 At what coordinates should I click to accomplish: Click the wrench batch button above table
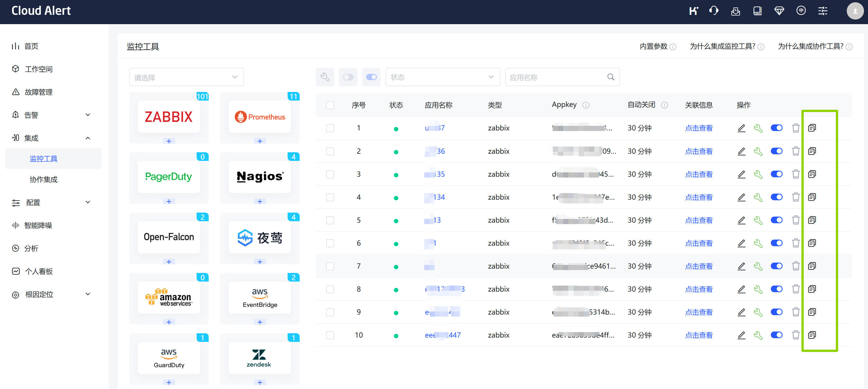[x=325, y=77]
